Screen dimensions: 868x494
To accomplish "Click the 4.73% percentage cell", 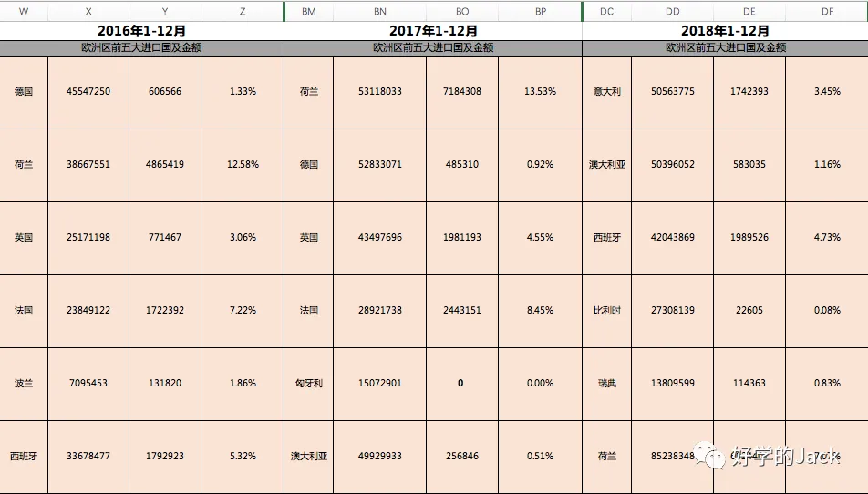I will [827, 239].
